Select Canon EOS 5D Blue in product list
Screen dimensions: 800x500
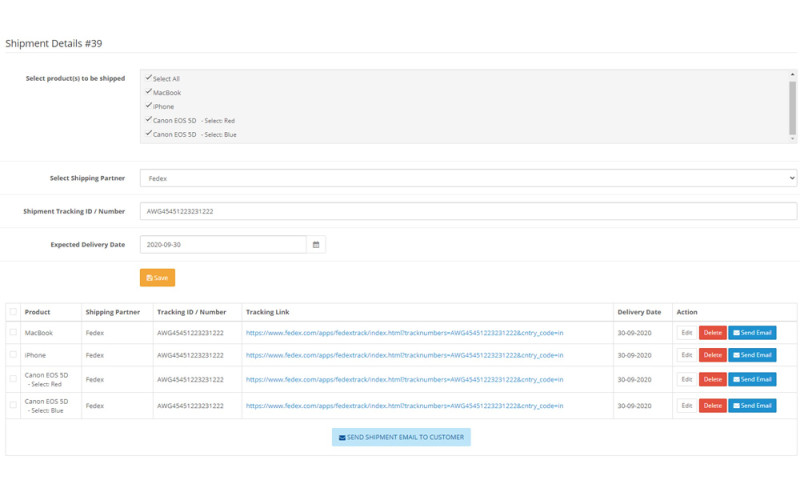coord(194,134)
